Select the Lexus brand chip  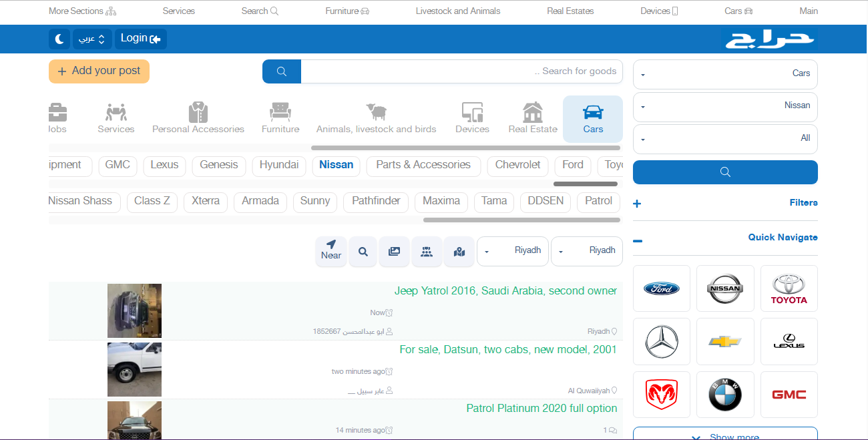tap(164, 166)
